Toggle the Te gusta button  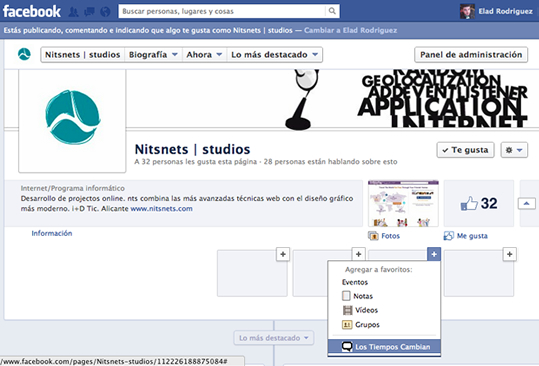point(465,150)
